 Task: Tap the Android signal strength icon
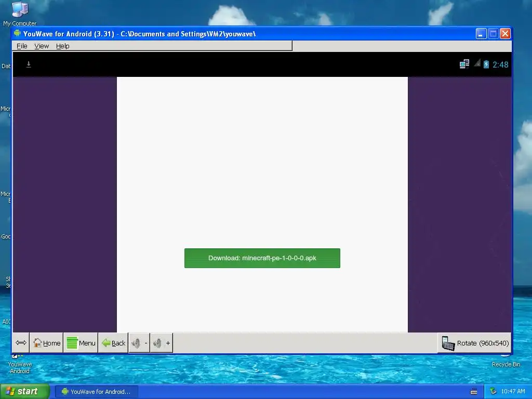(x=477, y=63)
